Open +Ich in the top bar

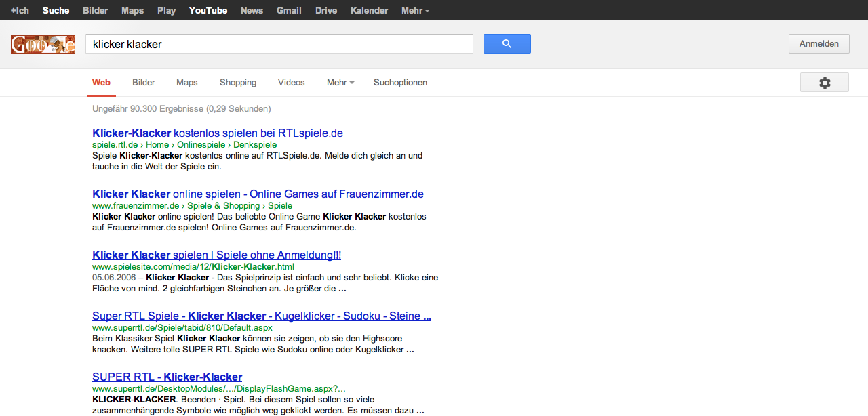click(20, 10)
